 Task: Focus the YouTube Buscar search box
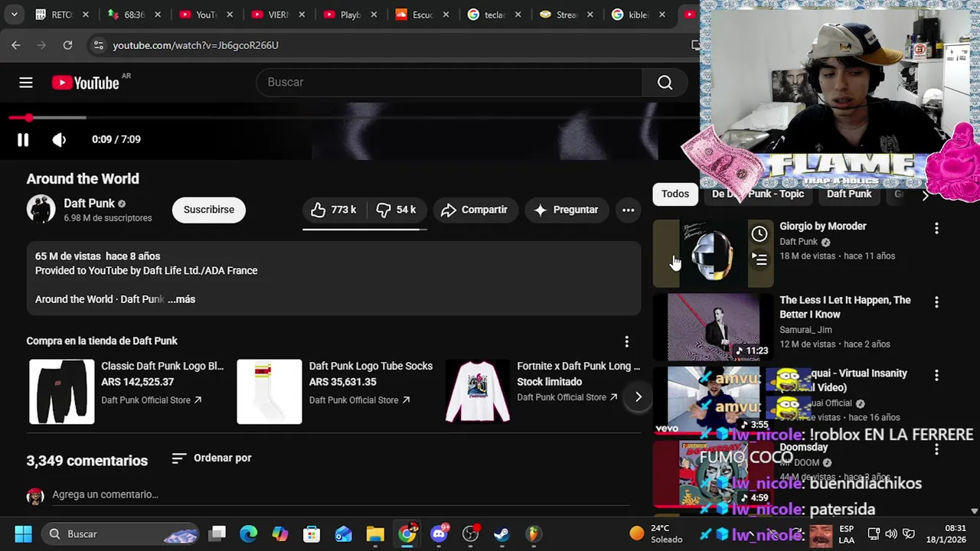click(x=449, y=83)
